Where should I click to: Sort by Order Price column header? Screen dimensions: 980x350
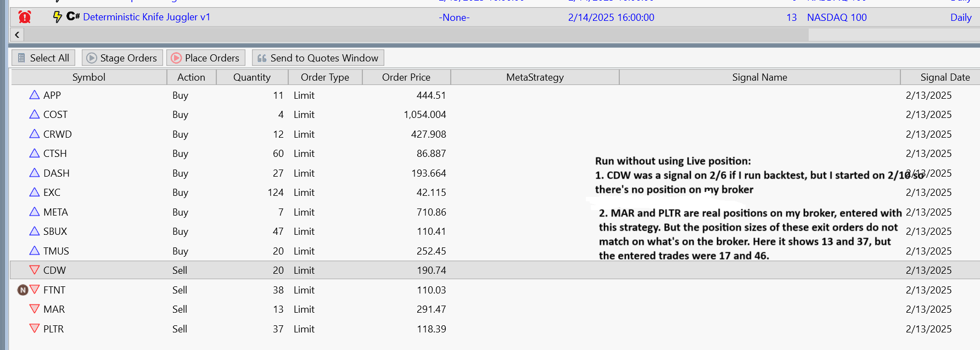(x=406, y=77)
